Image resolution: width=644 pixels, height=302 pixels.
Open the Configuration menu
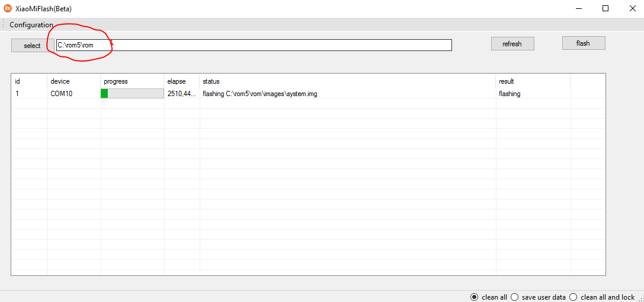tap(31, 25)
